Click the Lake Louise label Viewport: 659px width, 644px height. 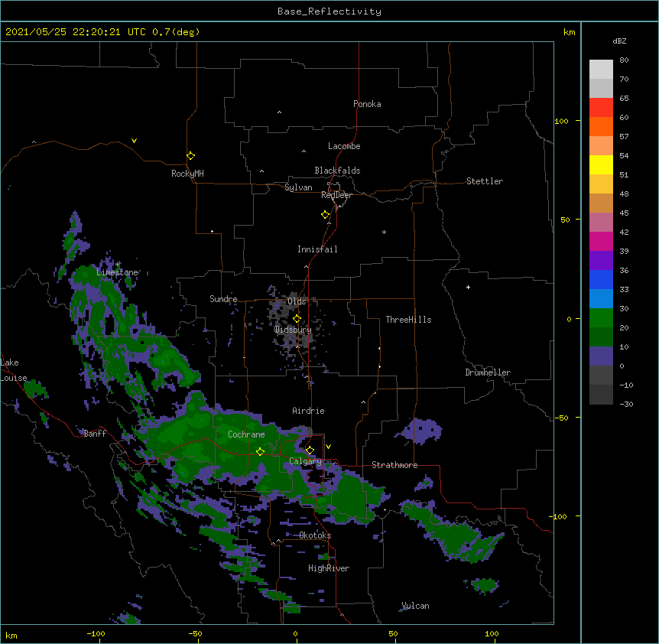pos(14,370)
